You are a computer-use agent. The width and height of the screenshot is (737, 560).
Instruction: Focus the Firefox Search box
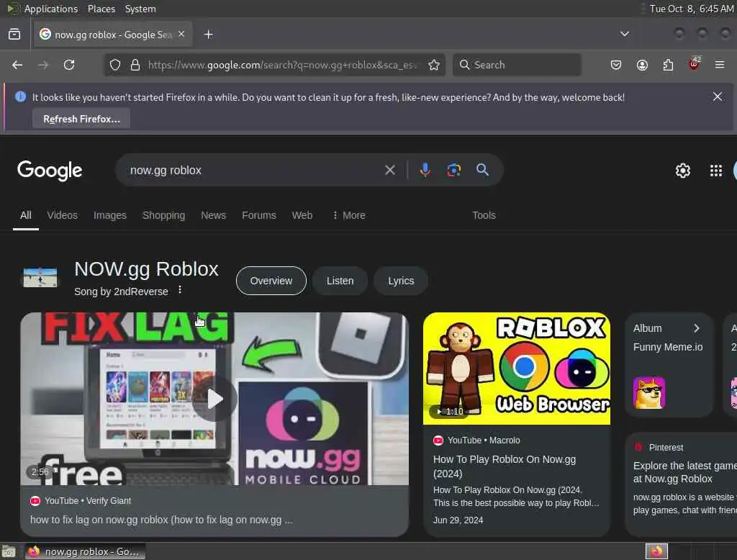coord(517,65)
